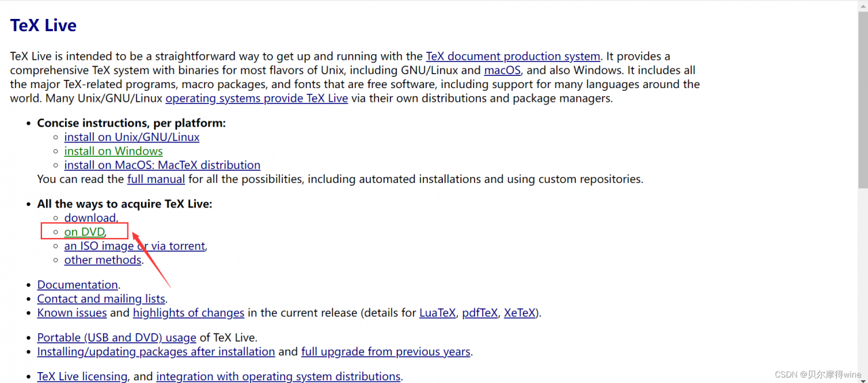Open the Known issues link
The height and width of the screenshot is (383, 868).
click(72, 313)
